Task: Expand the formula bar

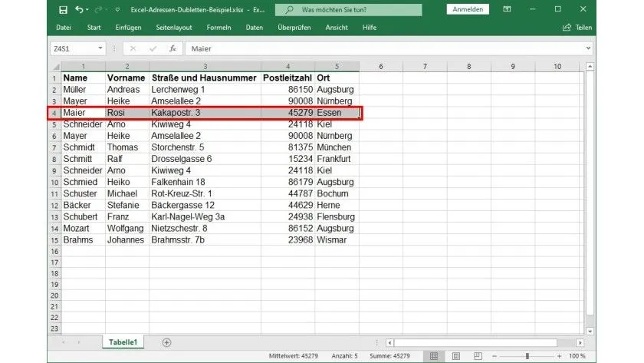Action: (x=588, y=48)
